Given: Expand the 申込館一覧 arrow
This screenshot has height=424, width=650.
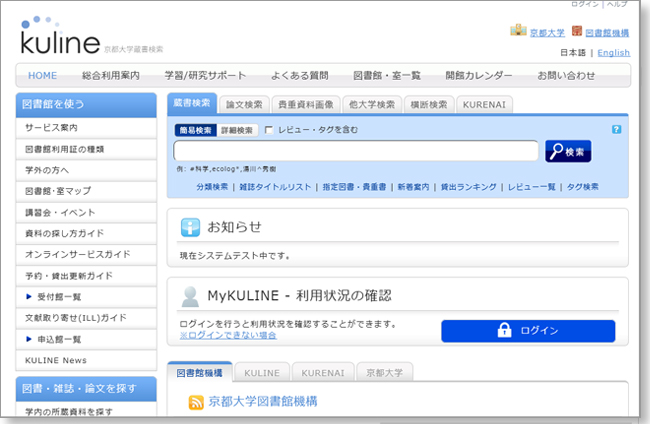Looking at the screenshot, I should pos(29,339).
